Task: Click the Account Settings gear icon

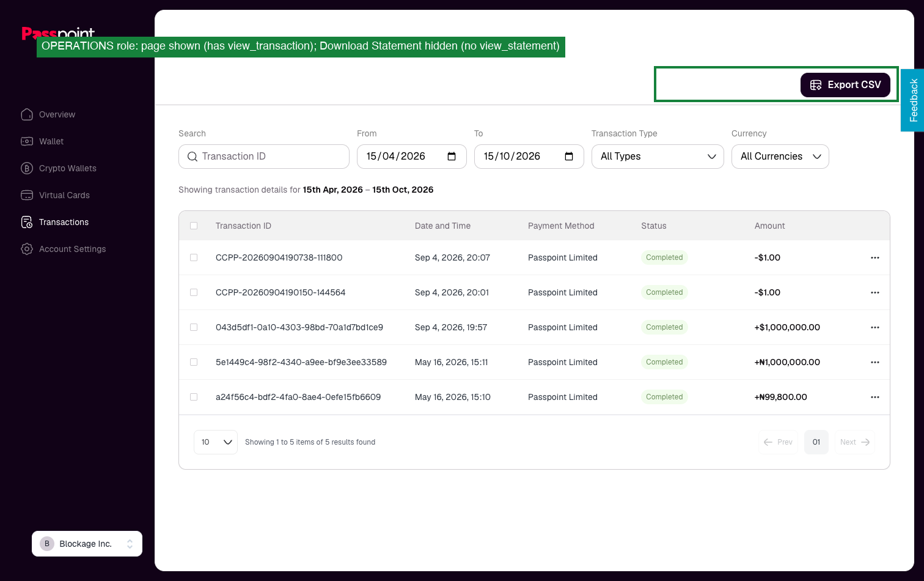Action: pyautogui.click(x=27, y=249)
